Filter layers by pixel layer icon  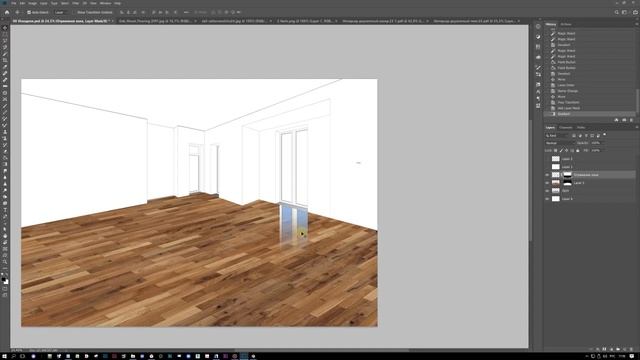click(x=574, y=136)
